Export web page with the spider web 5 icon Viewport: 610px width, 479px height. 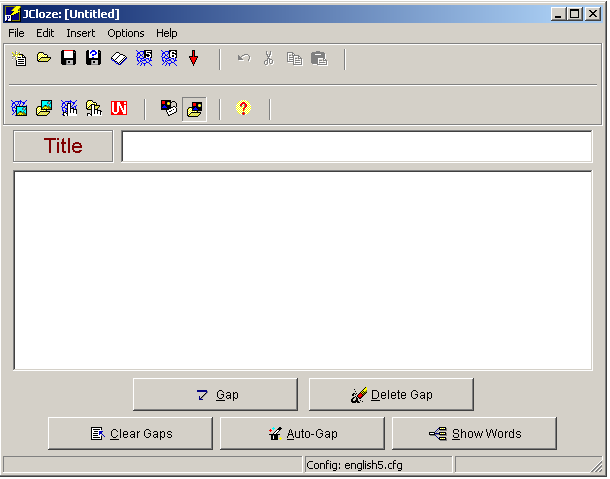144,58
